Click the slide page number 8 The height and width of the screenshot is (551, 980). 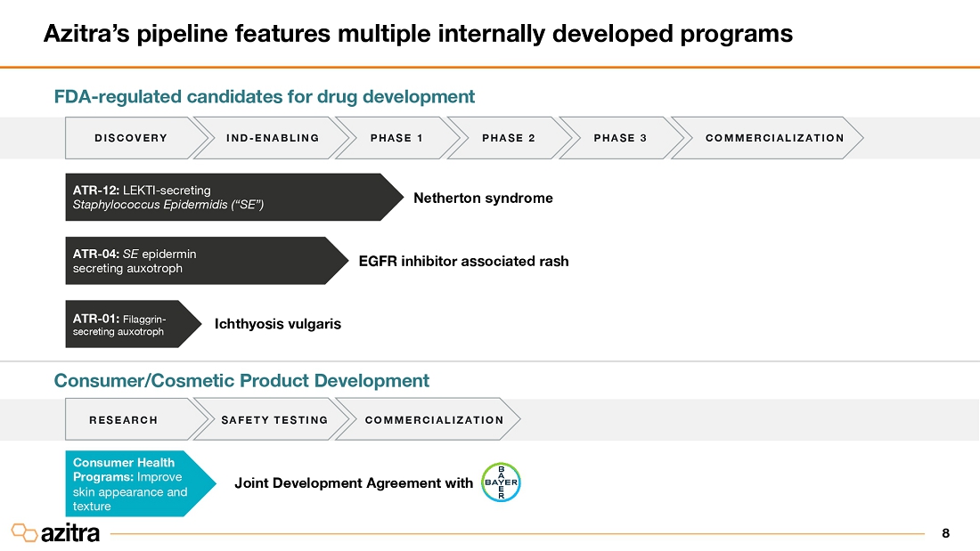tap(945, 533)
